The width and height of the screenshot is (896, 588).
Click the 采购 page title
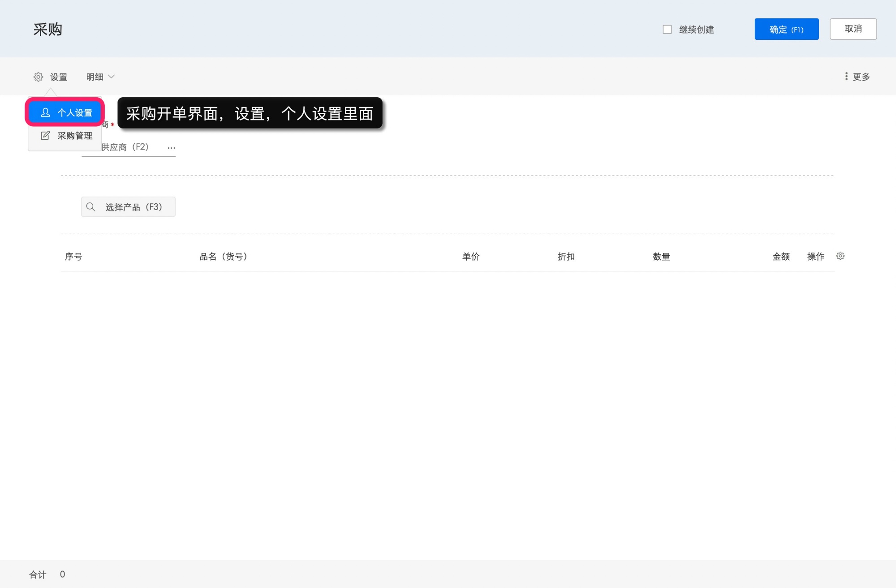47,30
